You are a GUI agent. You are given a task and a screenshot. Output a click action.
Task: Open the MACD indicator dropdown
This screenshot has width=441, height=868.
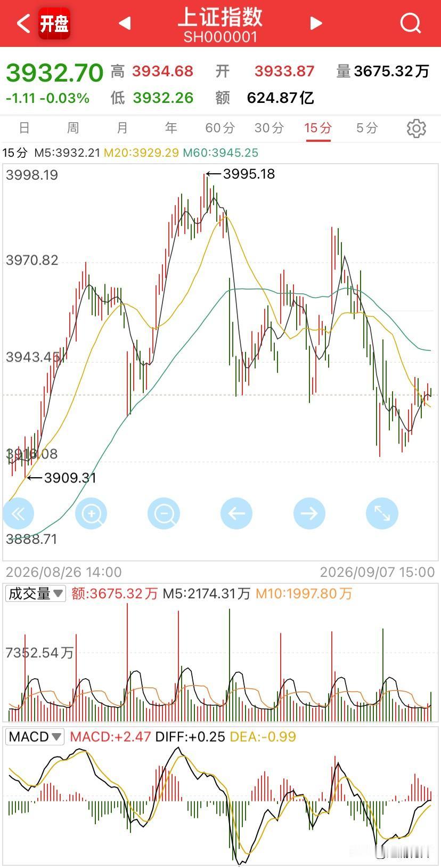pos(35,737)
